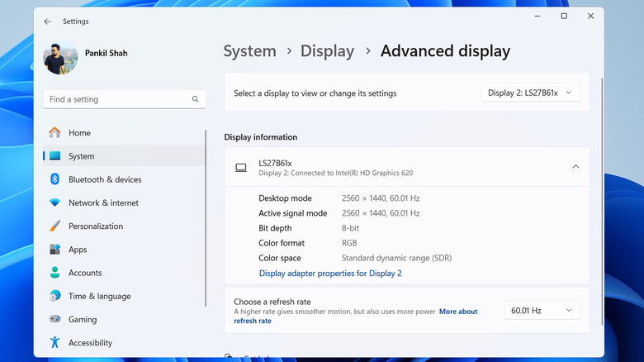
Task: Go to Display in the breadcrumb
Action: [327, 51]
